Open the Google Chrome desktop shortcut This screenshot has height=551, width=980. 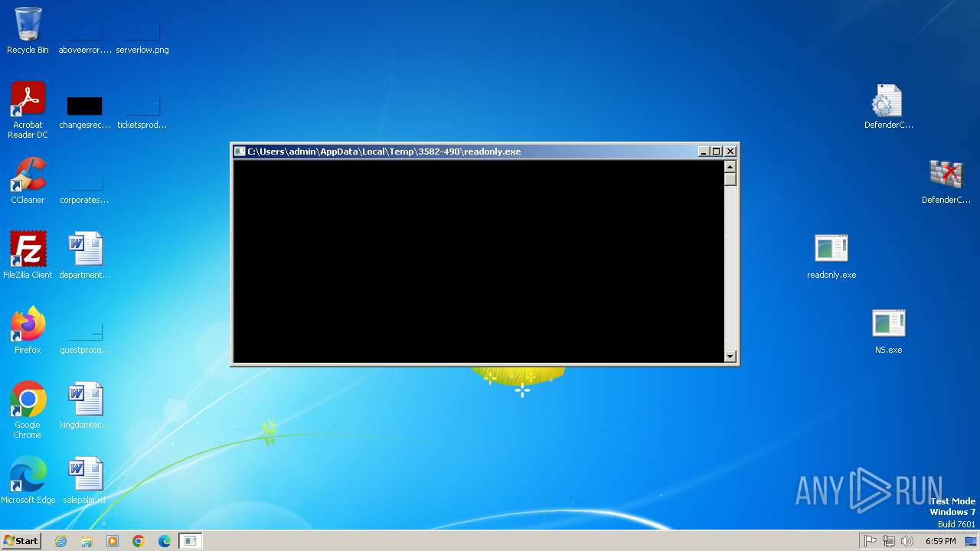click(x=28, y=409)
